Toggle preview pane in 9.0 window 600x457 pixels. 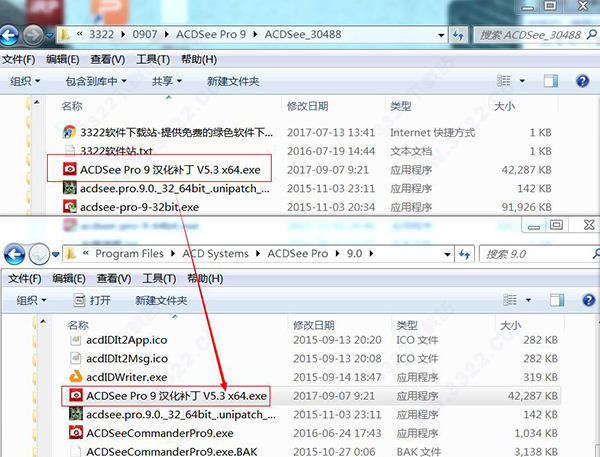pos(557,300)
